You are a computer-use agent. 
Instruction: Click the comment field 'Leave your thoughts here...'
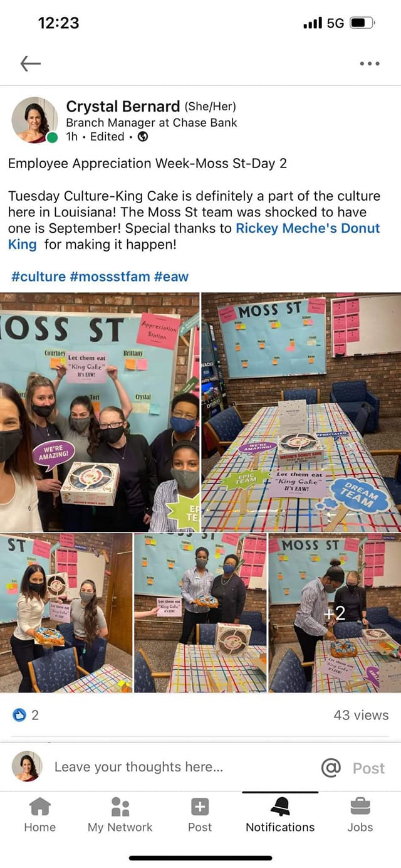pyautogui.click(x=138, y=766)
